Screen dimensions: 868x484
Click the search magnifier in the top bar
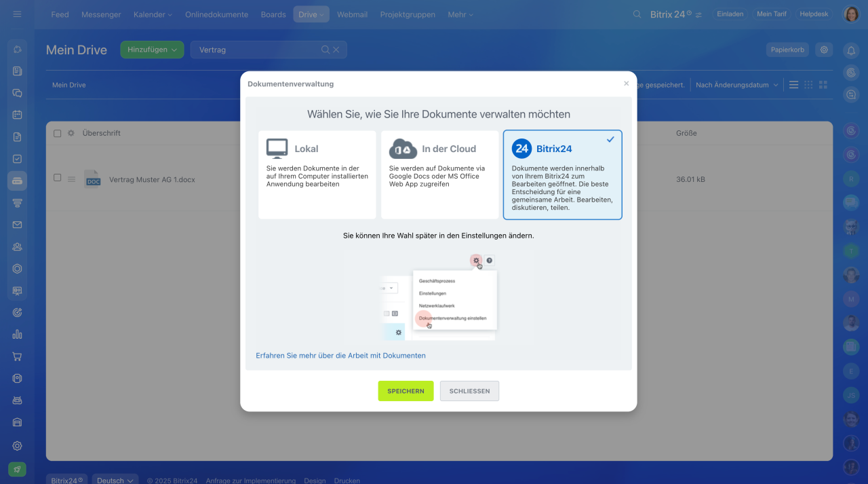(x=637, y=14)
